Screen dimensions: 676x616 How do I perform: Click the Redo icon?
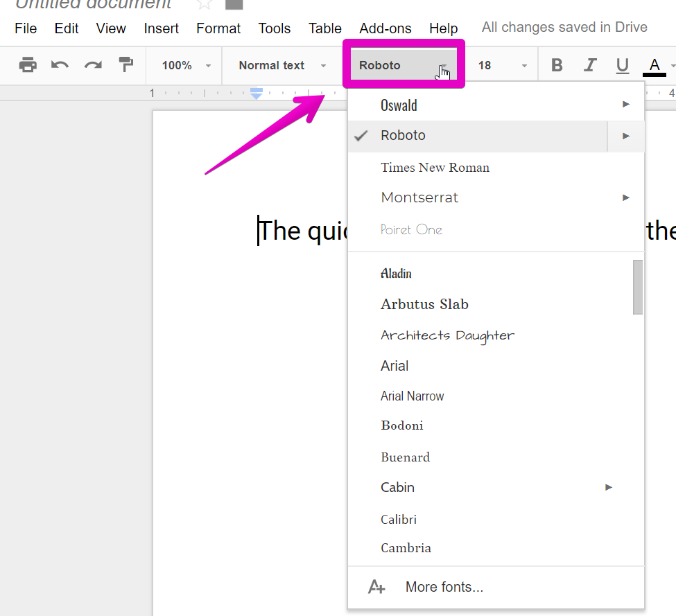[93, 64]
